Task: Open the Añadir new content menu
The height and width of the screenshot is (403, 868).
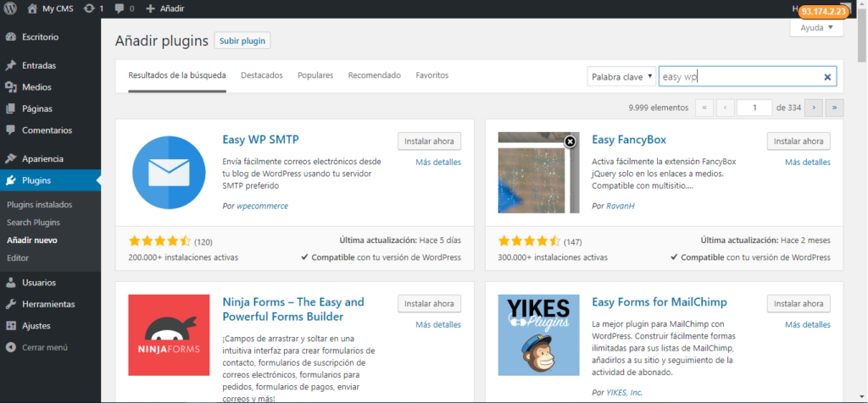Action: point(165,8)
